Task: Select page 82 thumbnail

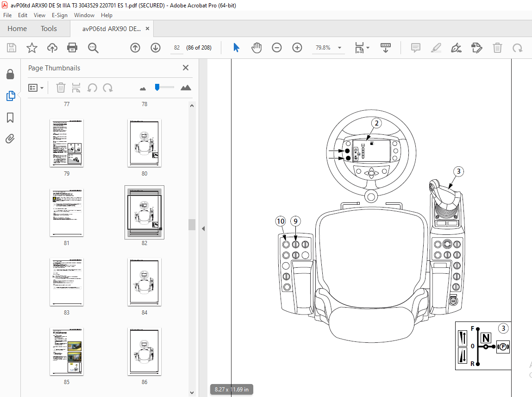Action: coord(144,213)
